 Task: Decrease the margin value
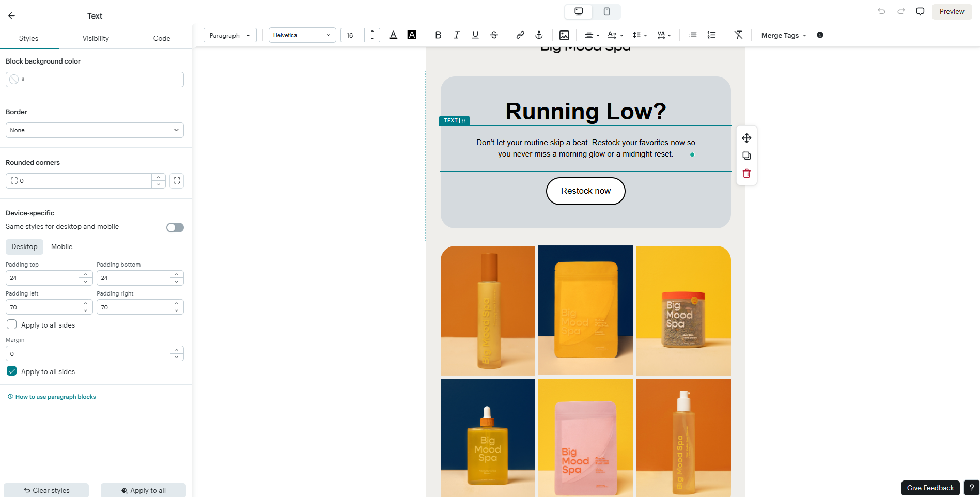(177, 357)
